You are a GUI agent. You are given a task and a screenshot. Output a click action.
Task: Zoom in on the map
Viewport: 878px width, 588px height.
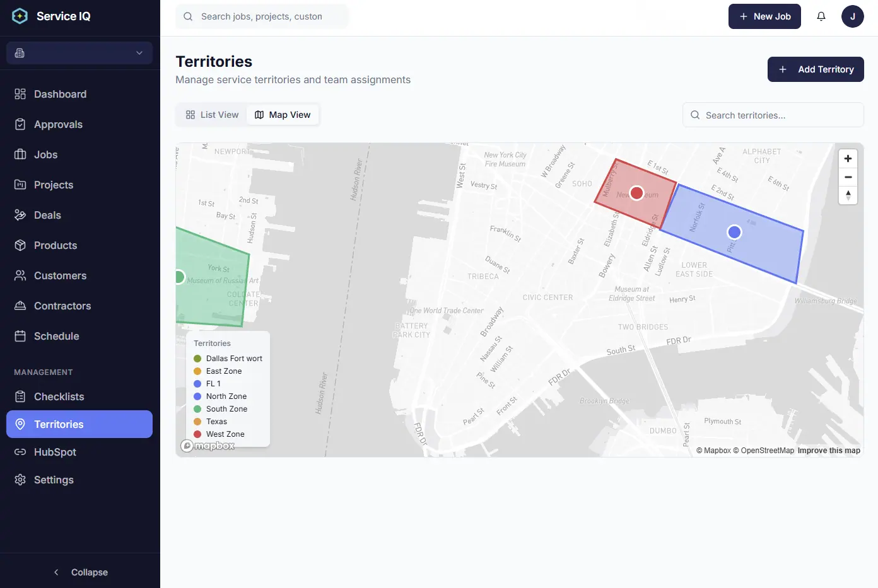848,159
